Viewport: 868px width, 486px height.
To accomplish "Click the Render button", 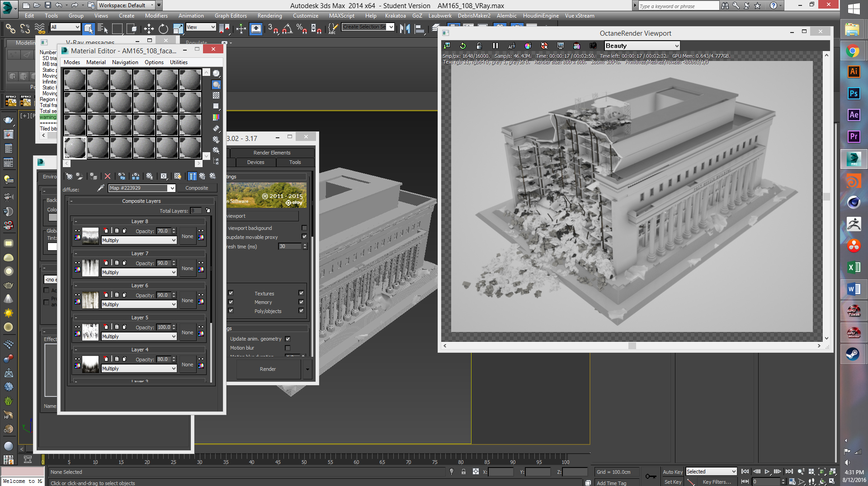I will tap(268, 369).
